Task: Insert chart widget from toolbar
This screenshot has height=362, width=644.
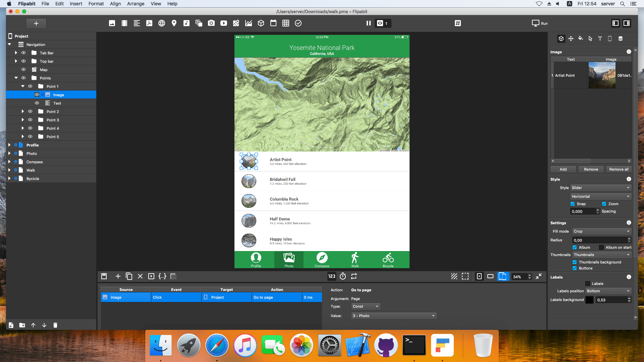Action: pyautogui.click(x=249, y=23)
